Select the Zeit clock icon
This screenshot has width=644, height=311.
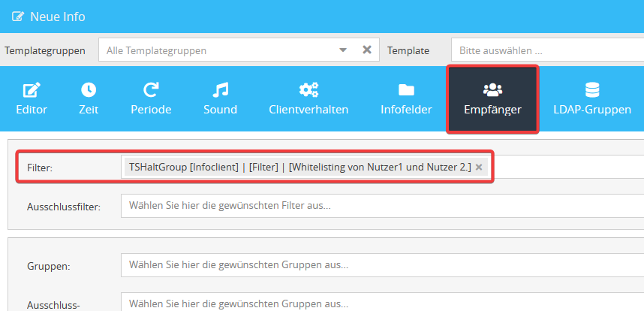coord(89,90)
